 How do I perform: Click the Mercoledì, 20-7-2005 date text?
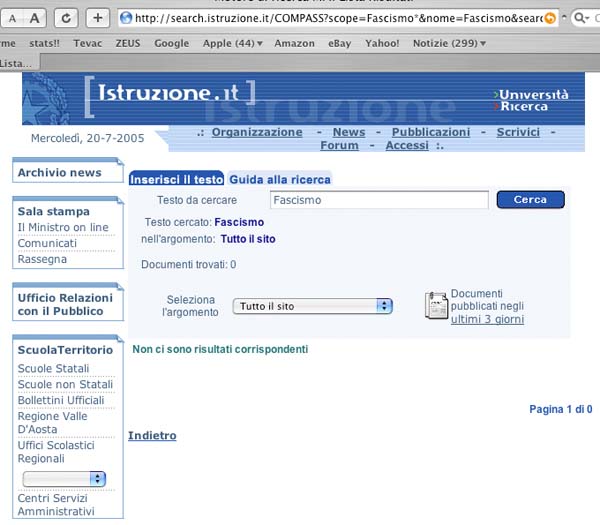88,138
